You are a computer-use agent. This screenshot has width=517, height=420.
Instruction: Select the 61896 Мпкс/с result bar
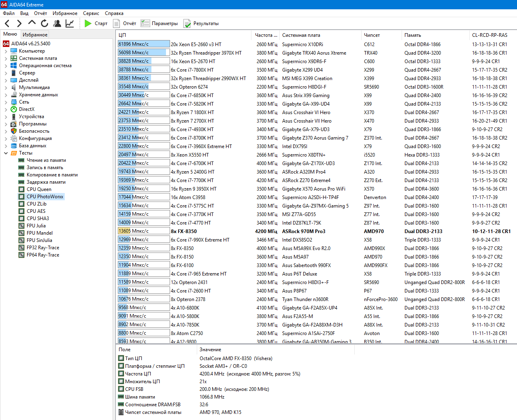(x=144, y=44)
